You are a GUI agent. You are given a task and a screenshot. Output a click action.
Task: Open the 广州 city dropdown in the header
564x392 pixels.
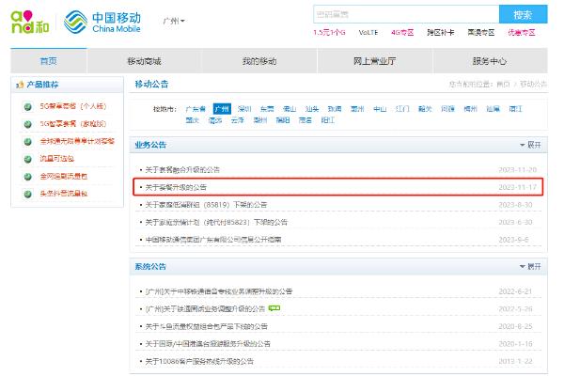click(x=173, y=21)
